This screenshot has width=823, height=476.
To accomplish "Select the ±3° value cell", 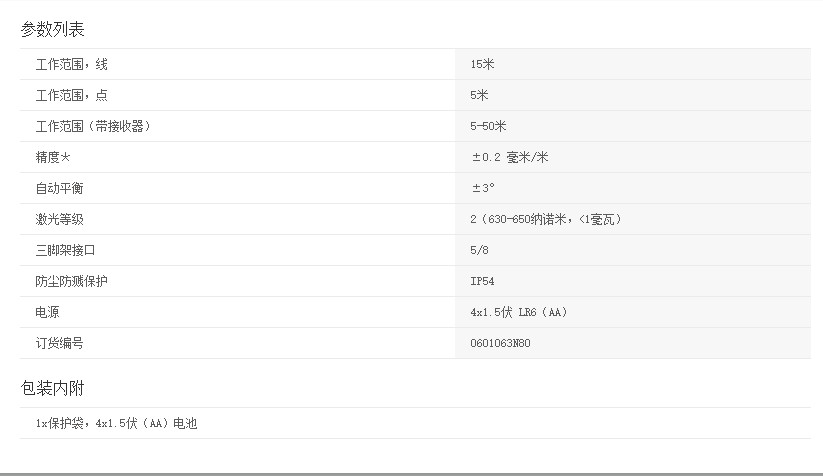I will tap(484, 188).
